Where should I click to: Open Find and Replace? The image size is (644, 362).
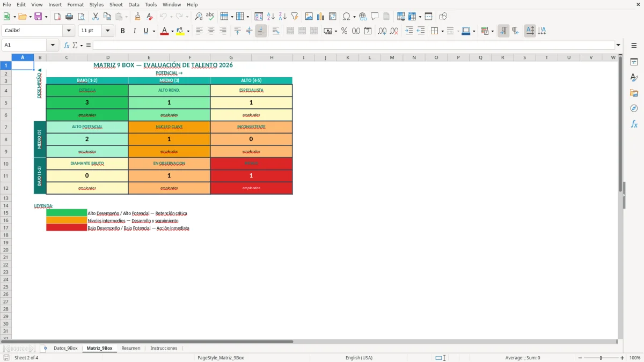(199, 17)
